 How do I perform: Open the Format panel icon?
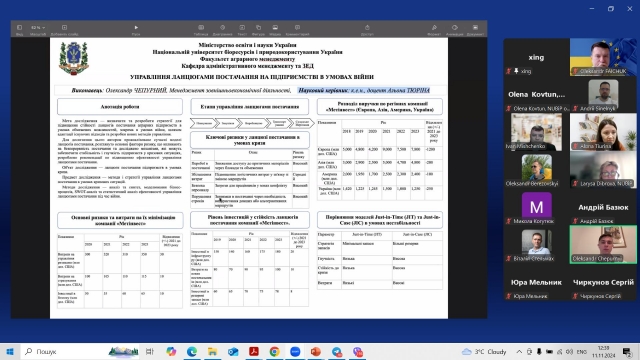click(434, 28)
